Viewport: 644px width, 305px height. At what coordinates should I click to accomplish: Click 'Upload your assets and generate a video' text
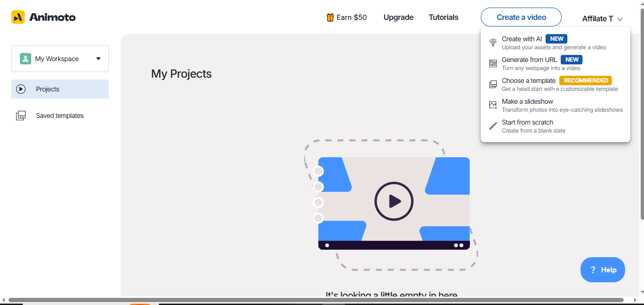point(554,47)
